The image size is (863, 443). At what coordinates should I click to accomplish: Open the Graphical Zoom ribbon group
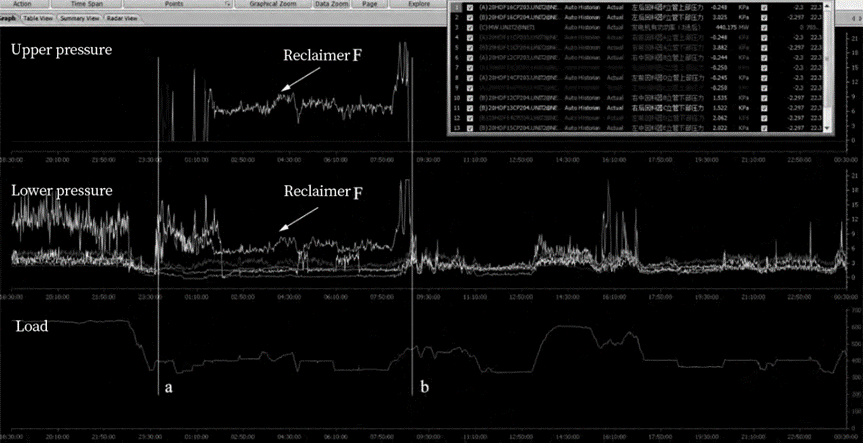(x=272, y=3)
